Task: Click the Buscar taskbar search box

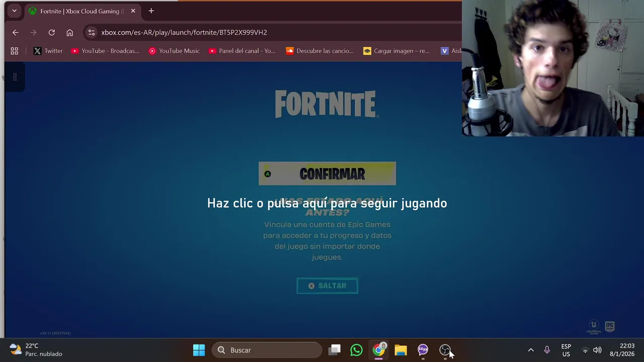Action: tap(267, 350)
